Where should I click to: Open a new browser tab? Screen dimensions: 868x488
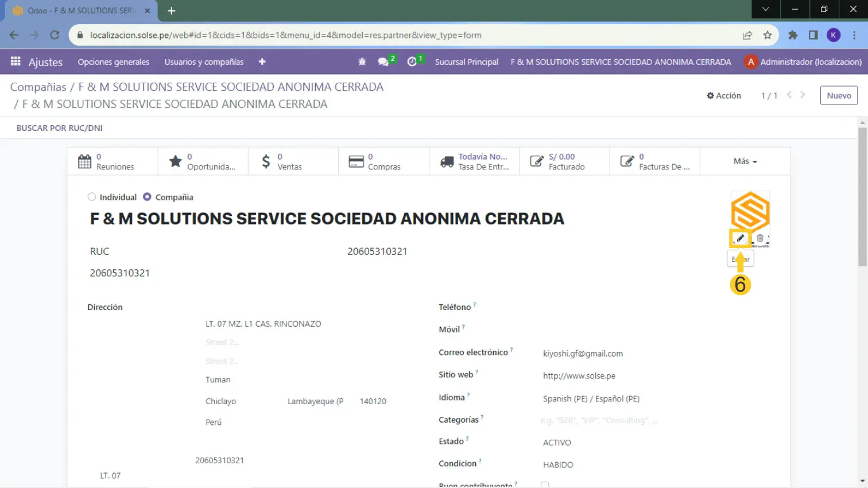pos(171,10)
